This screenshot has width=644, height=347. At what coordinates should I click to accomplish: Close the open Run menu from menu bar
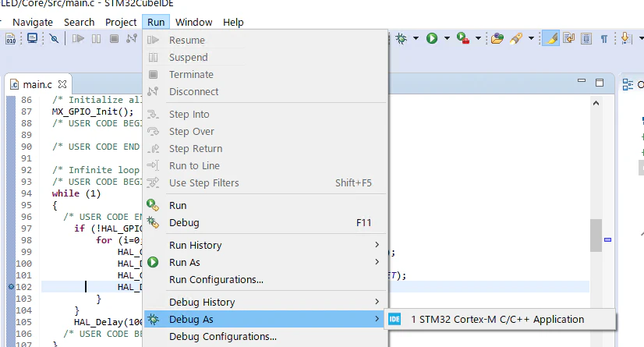pyautogui.click(x=156, y=22)
